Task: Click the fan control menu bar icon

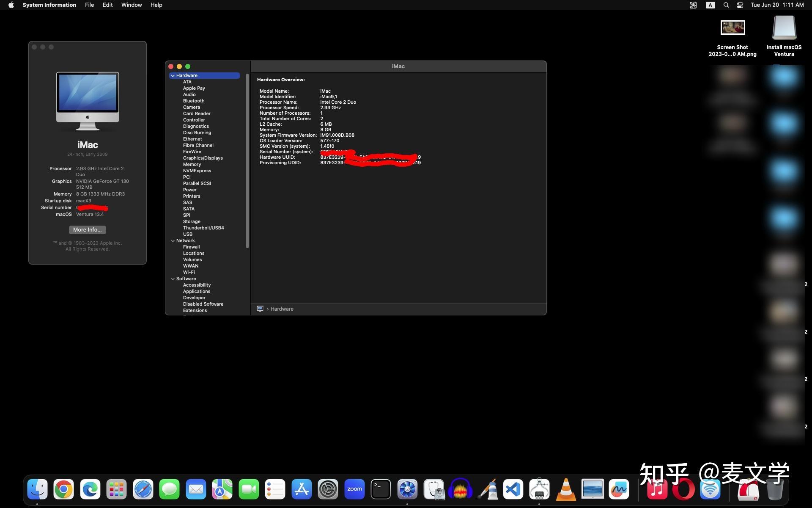Action: (x=693, y=5)
